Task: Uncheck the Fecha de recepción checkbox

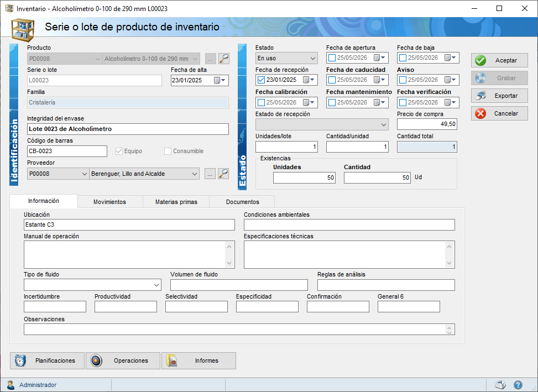Action: pos(261,80)
